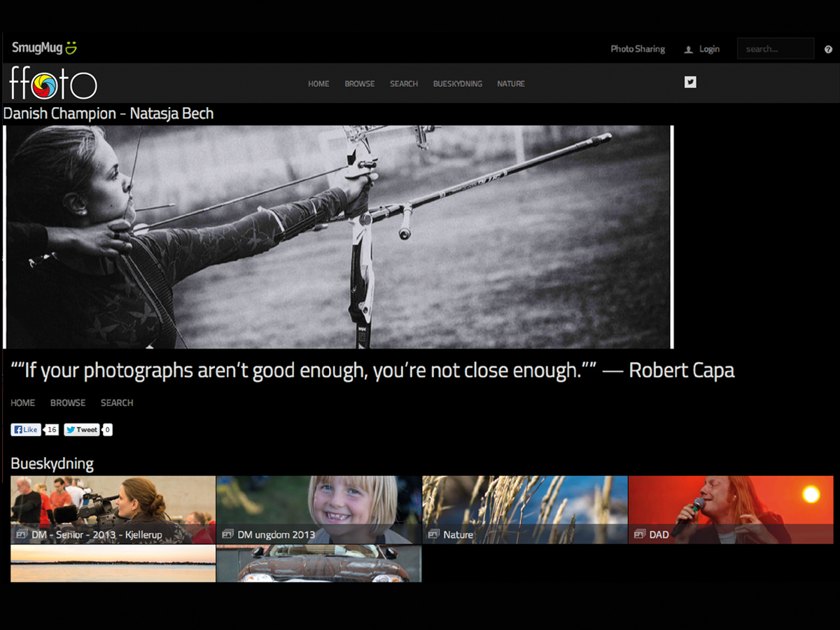This screenshot has height=630, width=840.
Task: Open the archer banner photo
Action: [x=338, y=237]
